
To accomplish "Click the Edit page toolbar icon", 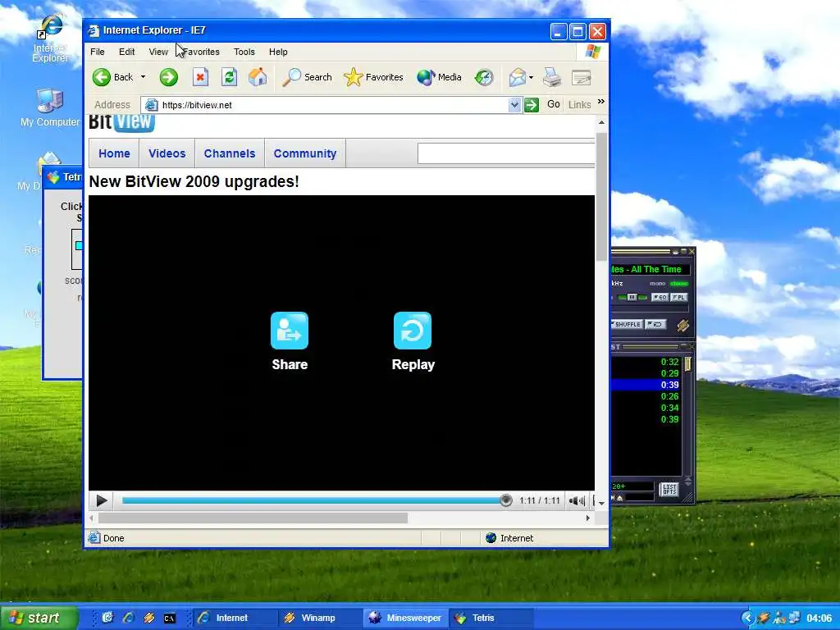I will 582,77.
